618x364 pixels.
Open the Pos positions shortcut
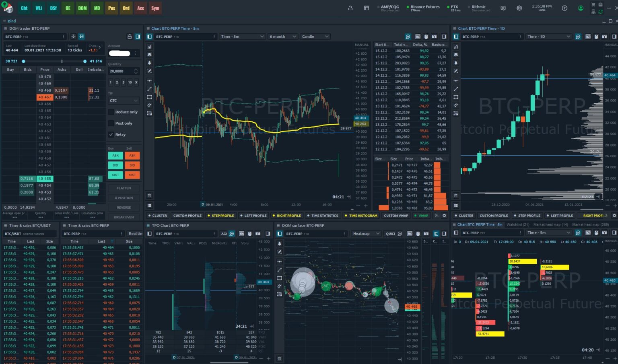click(111, 8)
